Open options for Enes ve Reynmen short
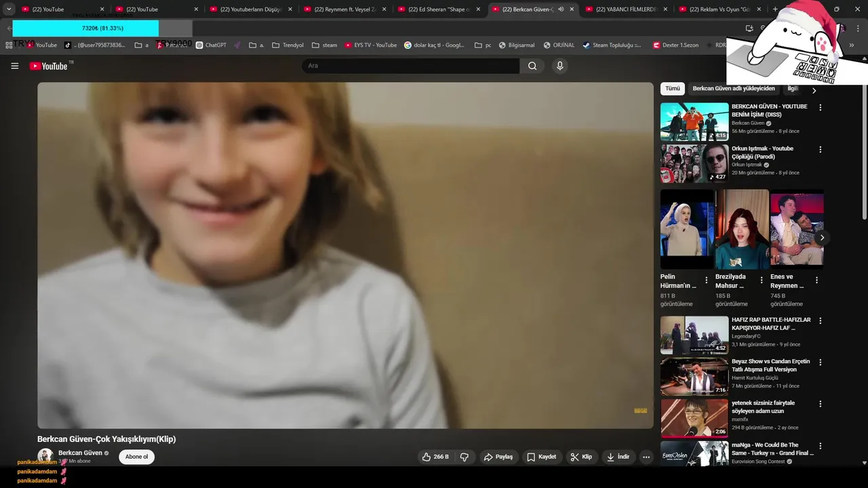This screenshot has width=868, height=488. [x=816, y=280]
